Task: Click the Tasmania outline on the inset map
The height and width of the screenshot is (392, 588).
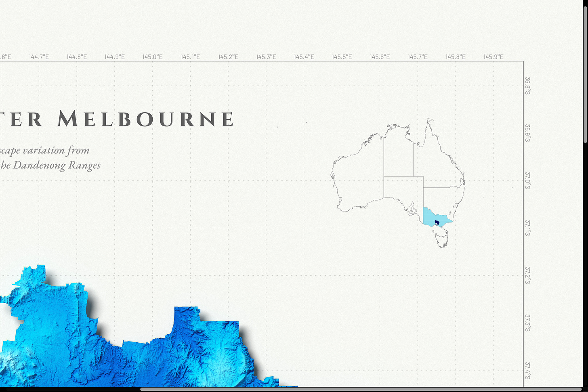Action: coord(442,240)
